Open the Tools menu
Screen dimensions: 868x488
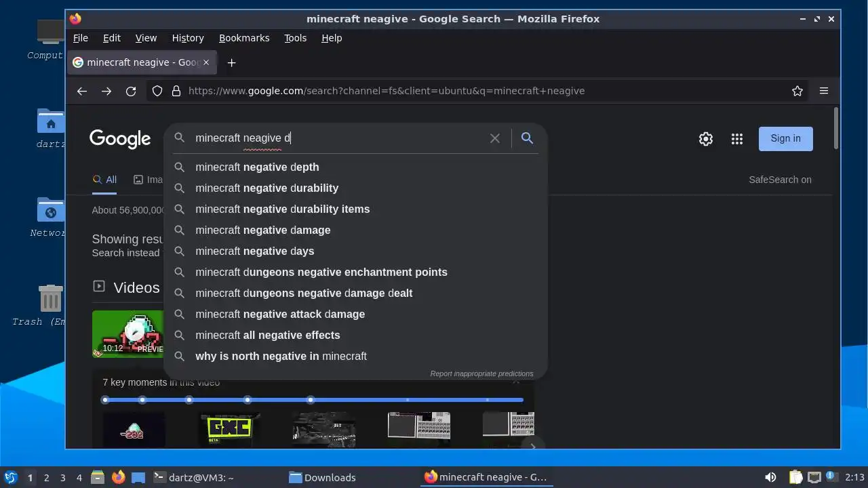[x=295, y=38]
